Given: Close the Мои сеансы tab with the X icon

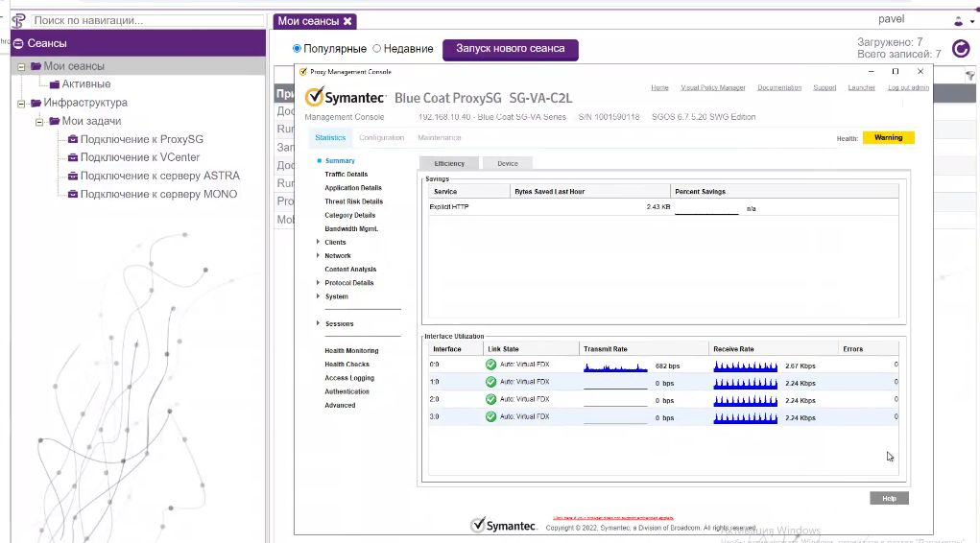Looking at the screenshot, I should click(x=347, y=21).
